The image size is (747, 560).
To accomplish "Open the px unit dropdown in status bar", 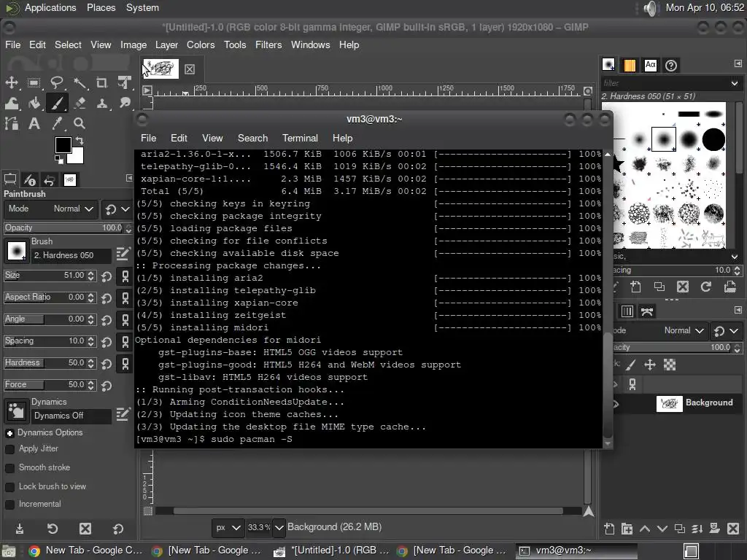I will coord(228,528).
